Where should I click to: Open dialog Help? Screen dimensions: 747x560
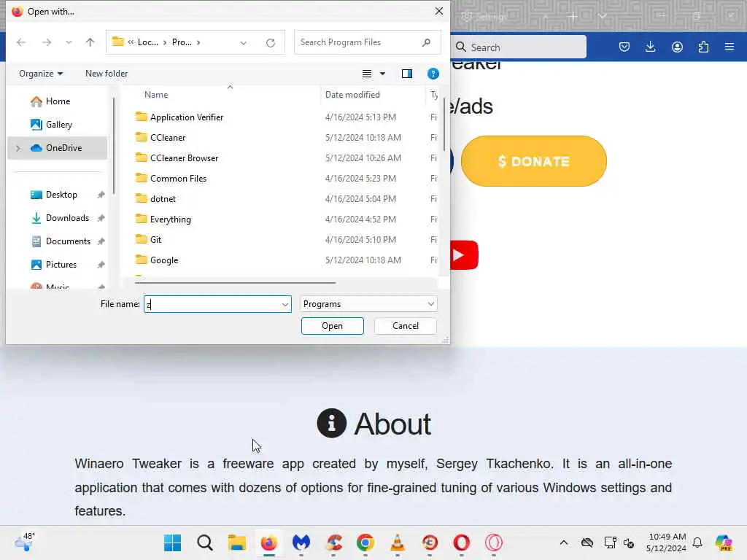pos(433,74)
